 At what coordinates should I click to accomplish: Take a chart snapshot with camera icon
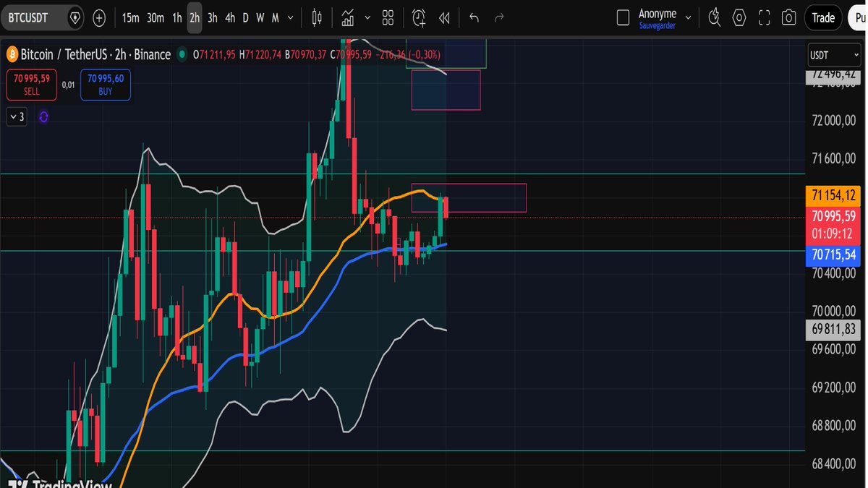[789, 18]
